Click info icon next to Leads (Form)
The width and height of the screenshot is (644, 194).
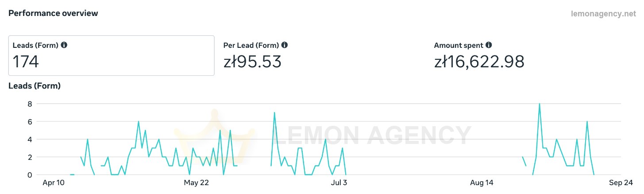(x=64, y=45)
